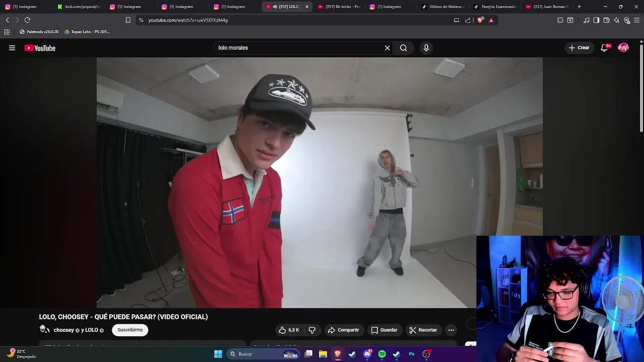Viewport: 644px width, 362px height.
Task: Click the YouTube search magnifier button
Action: click(x=404, y=48)
